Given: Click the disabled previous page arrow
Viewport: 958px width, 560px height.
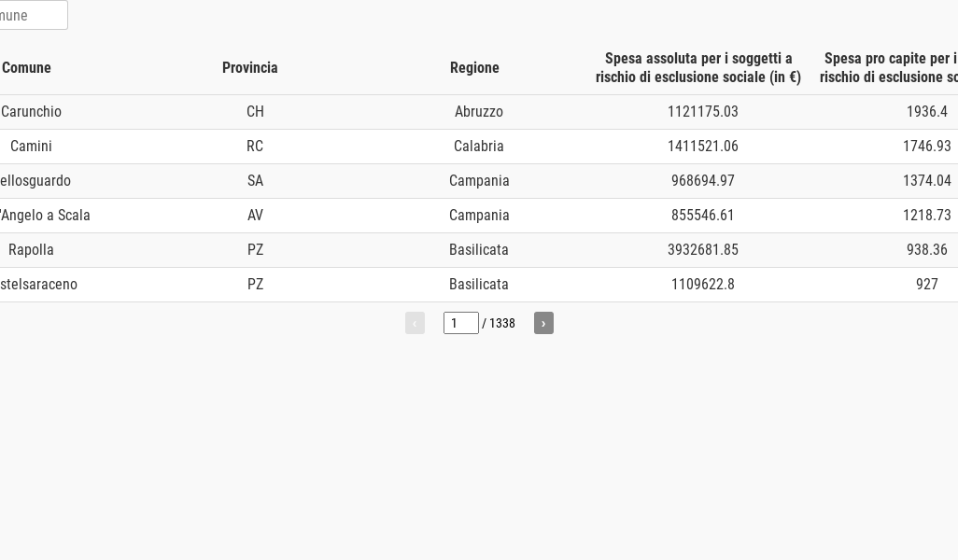Looking at the screenshot, I should tap(415, 323).
